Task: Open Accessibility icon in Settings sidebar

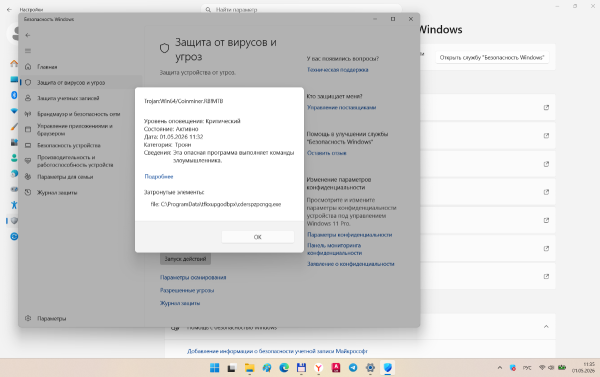Action: pyautogui.click(x=14, y=205)
